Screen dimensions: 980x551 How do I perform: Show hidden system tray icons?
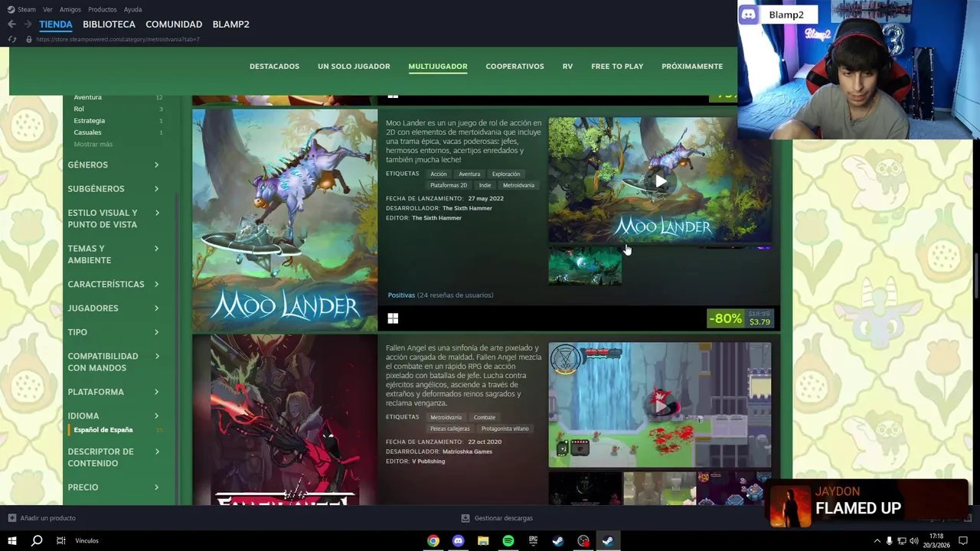[x=877, y=541]
